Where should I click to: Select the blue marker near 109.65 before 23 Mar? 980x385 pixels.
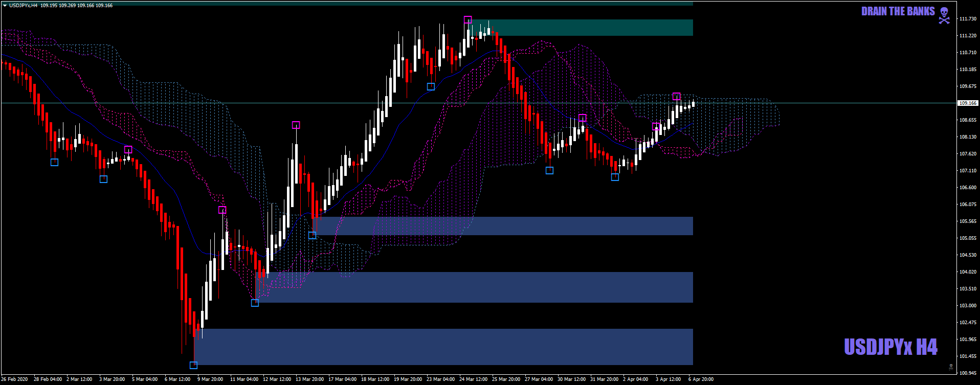pos(431,86)
